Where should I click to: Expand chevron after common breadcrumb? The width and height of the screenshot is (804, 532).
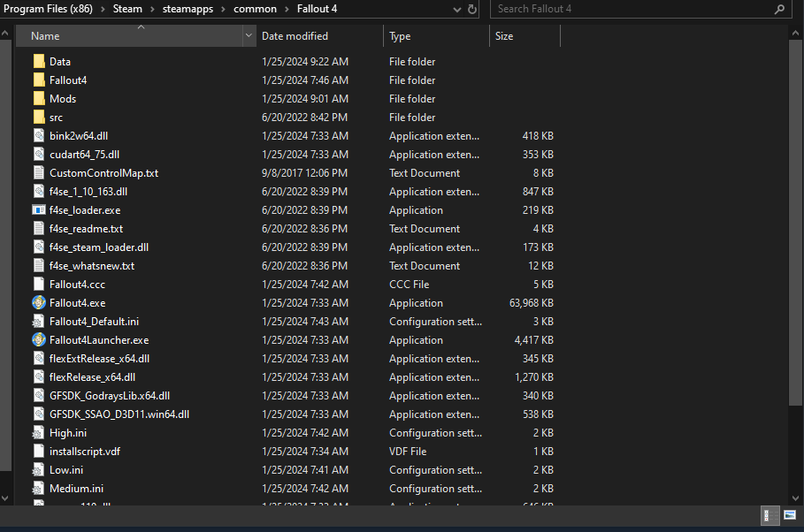(x=287, y=9)
